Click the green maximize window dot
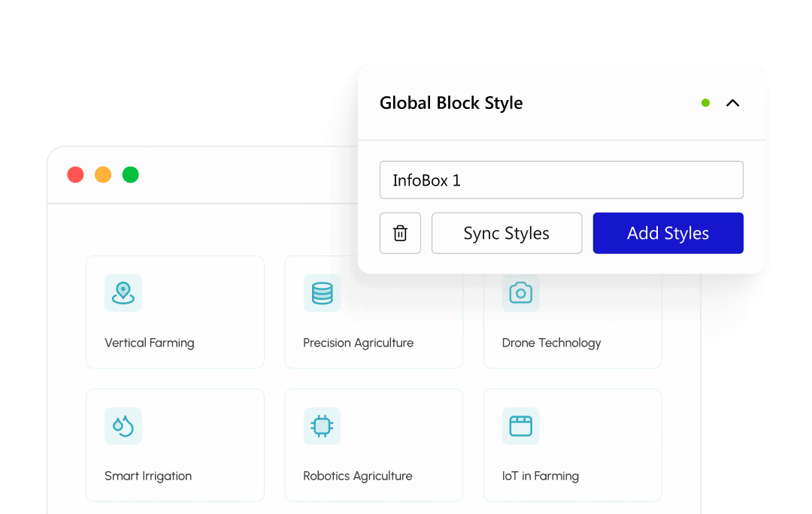The height and width of the screenshot is (514, 812). [x=131, y=174]
